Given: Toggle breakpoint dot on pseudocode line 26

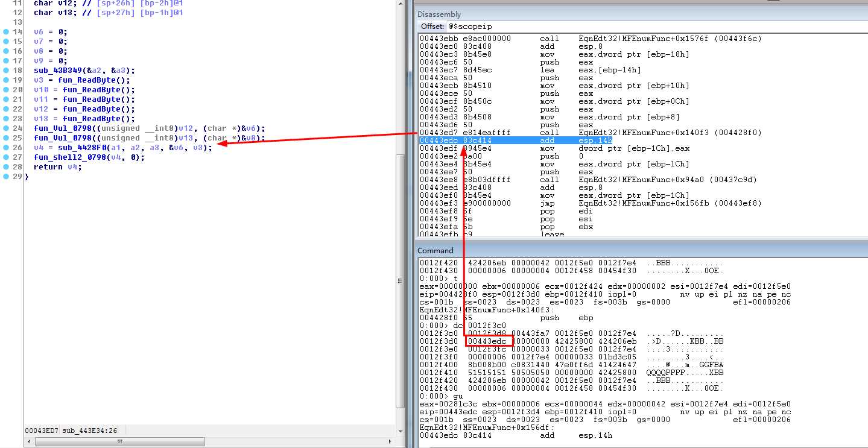Looking at the screenshot, I should click(5, 147).
